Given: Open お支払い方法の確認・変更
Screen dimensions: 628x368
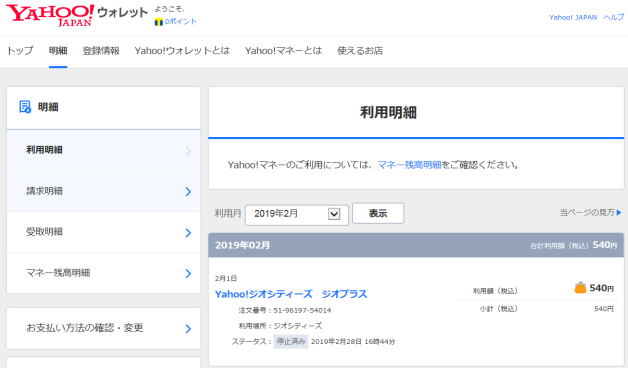Looking at the screenshot, I should (x=103, y=328).
